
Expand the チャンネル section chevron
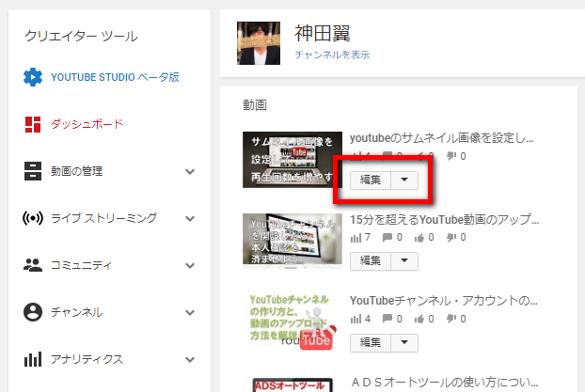190,312
